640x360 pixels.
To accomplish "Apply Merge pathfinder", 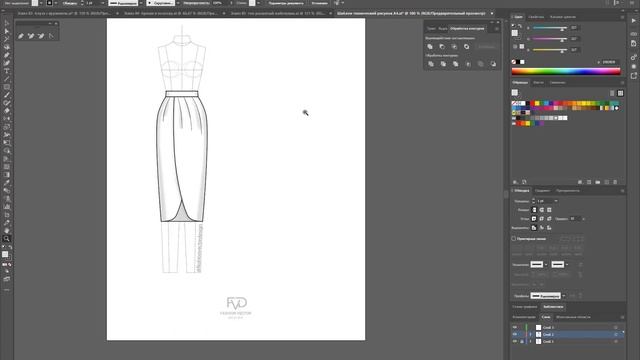I will tap(456, 64).
